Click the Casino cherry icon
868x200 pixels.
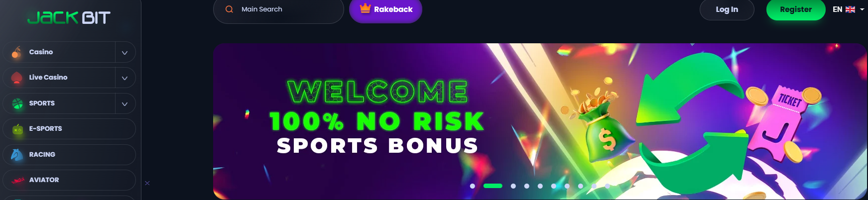(17, 52)
